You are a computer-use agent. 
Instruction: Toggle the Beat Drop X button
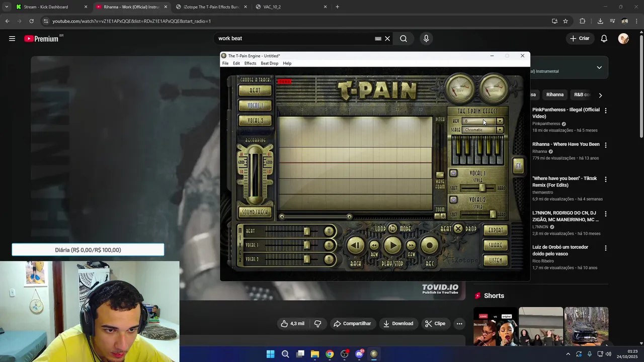(458, 229)
